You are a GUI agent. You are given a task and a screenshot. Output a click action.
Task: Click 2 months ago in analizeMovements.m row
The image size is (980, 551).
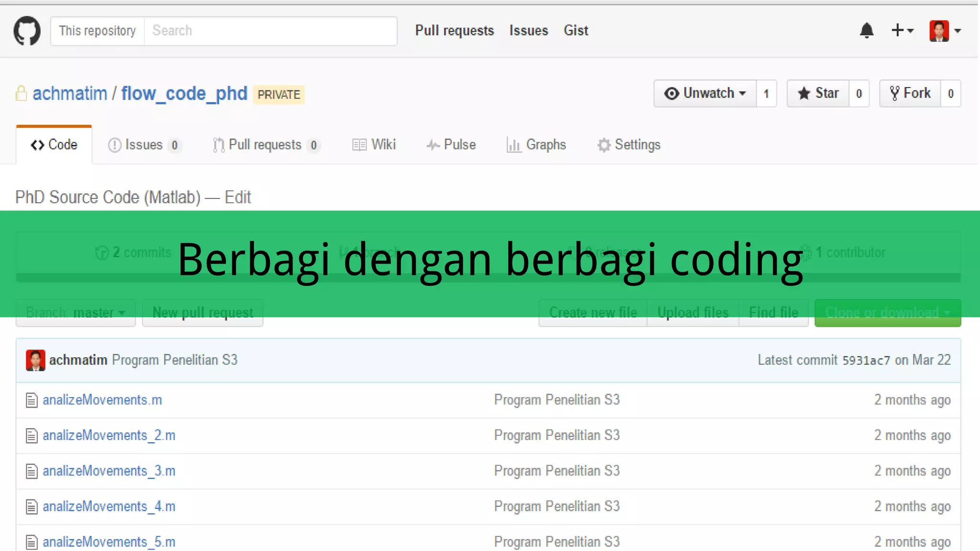(913, 400)
